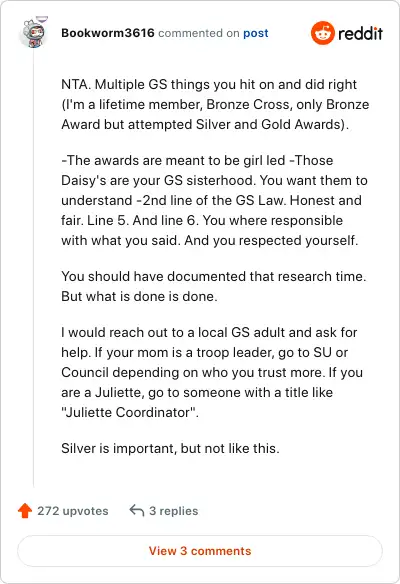Follow the blue "post" link
Image resolution: width=400 pixels, height=584 pixels.
(255, 33)
